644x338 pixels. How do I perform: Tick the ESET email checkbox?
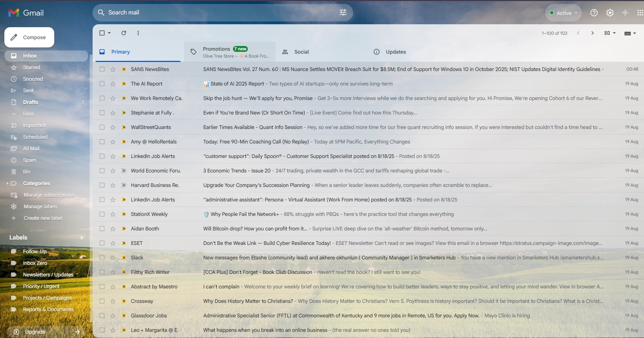(x=102, y=243)
